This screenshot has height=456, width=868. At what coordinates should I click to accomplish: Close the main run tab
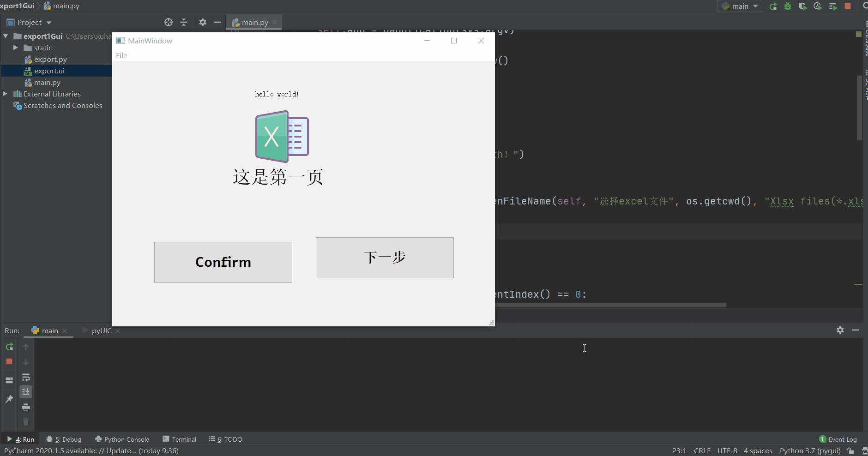[x=65, y=331]
